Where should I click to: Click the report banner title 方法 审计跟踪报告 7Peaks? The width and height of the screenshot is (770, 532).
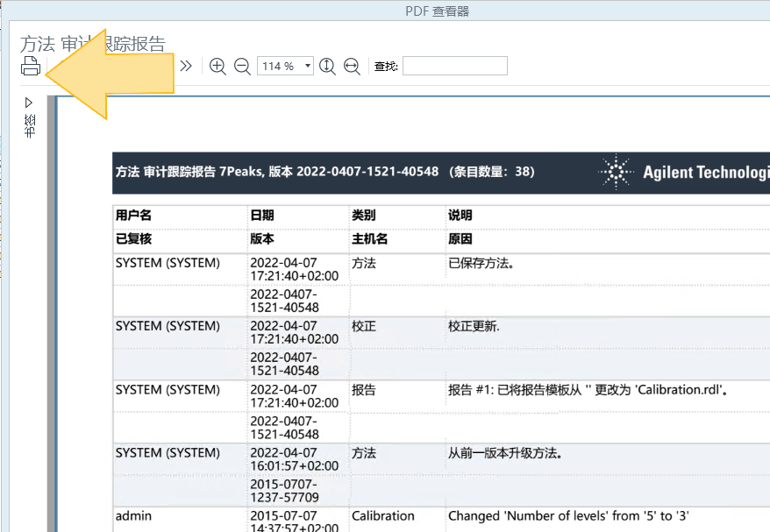pos(189,172)
